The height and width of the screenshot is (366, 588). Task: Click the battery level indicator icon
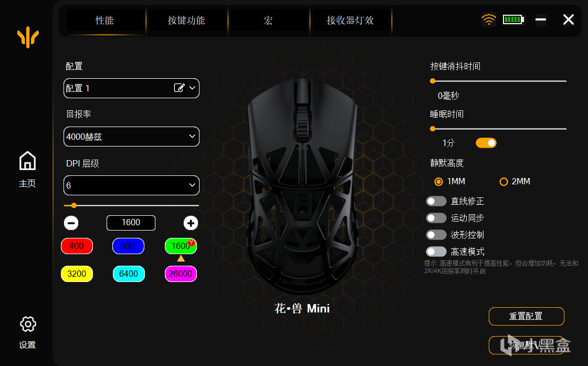(x=513, y=19)
